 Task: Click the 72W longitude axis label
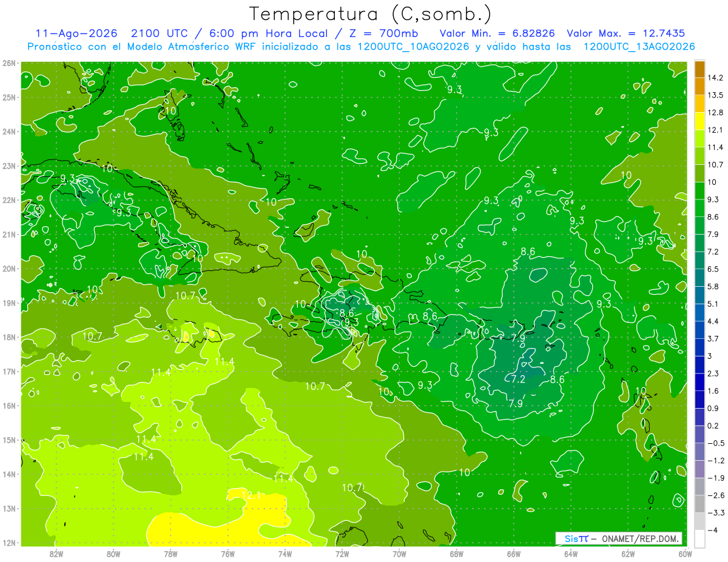[342, 553]
